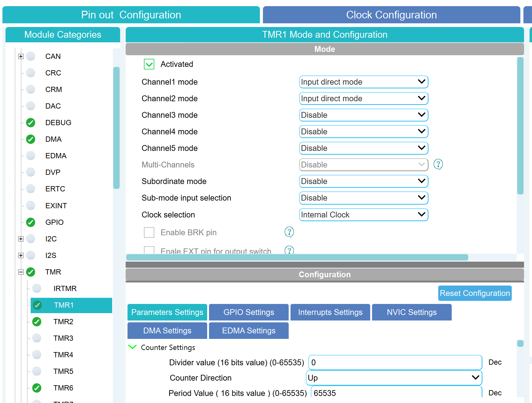
Task: Click the green check icon beside DEBUG
Action: click(31, 123)
